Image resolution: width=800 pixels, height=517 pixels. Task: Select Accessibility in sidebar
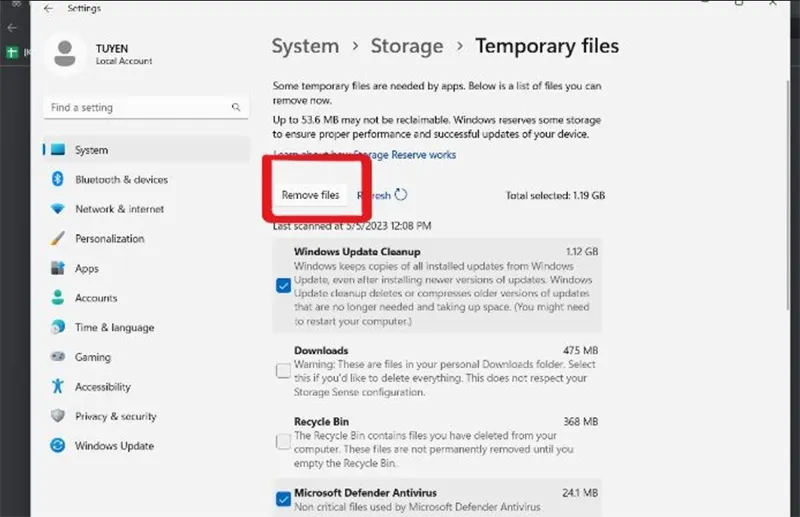[146, 386]
